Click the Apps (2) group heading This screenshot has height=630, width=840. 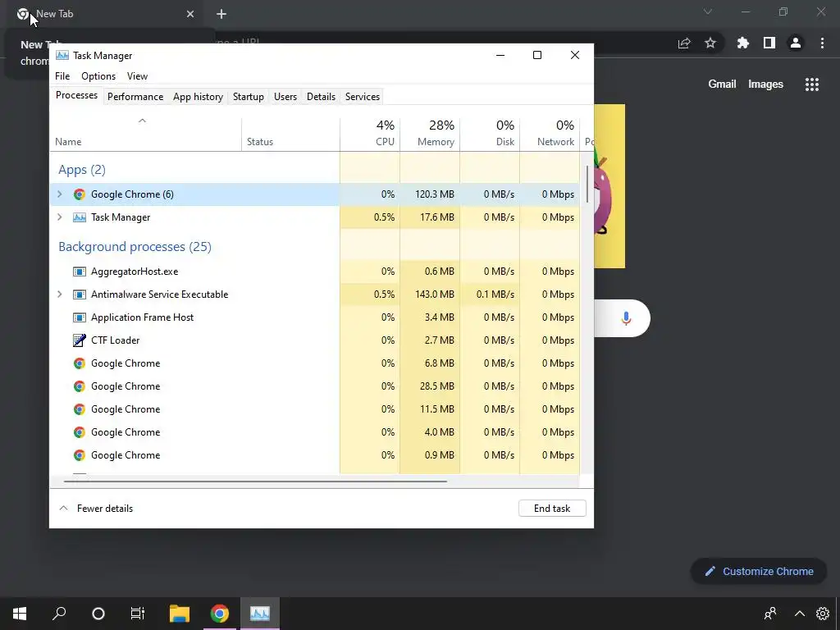pos(82,170)
